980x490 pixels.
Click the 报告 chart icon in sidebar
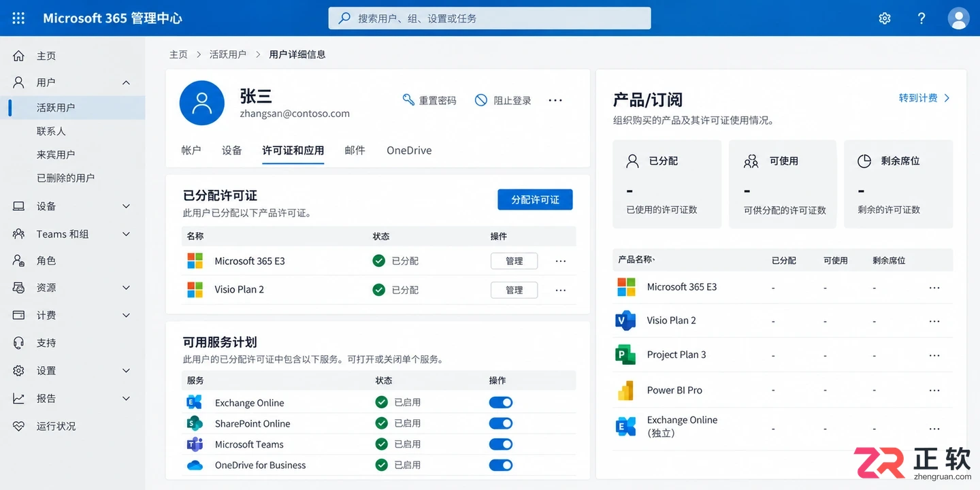pyautogui.click(x=19, y=398)
